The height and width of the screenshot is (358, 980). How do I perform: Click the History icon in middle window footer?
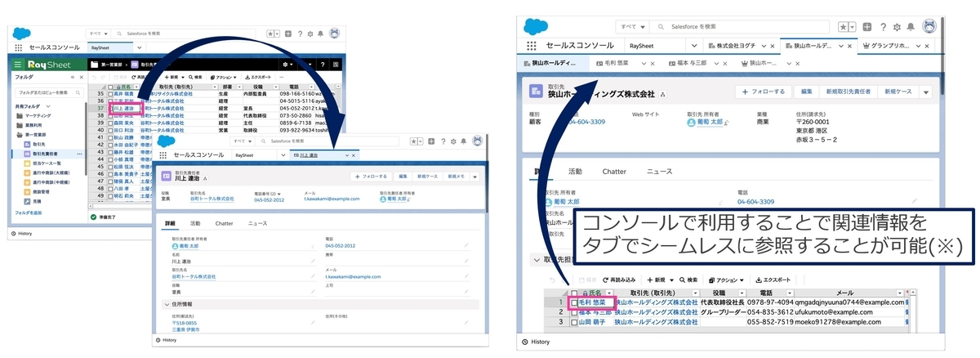point(158,339)
